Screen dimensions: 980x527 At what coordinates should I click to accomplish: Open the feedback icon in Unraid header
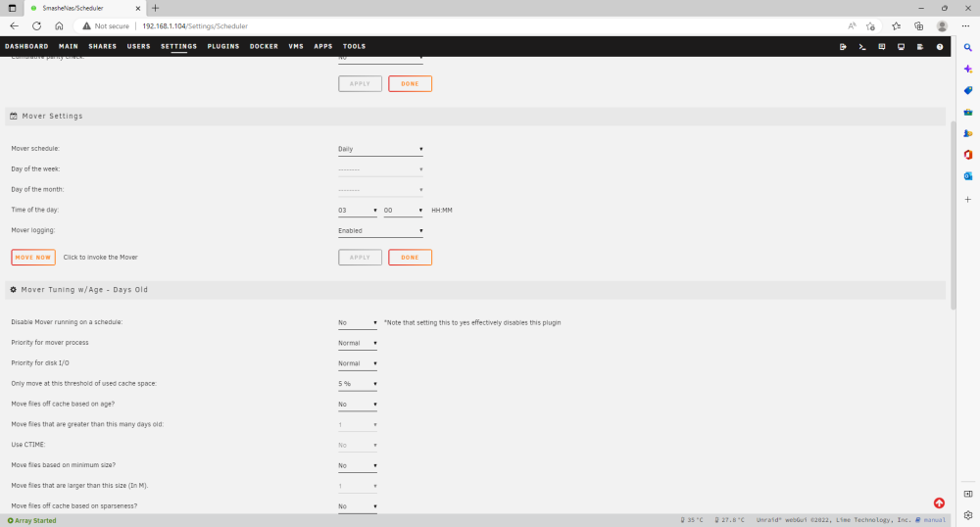882,47
